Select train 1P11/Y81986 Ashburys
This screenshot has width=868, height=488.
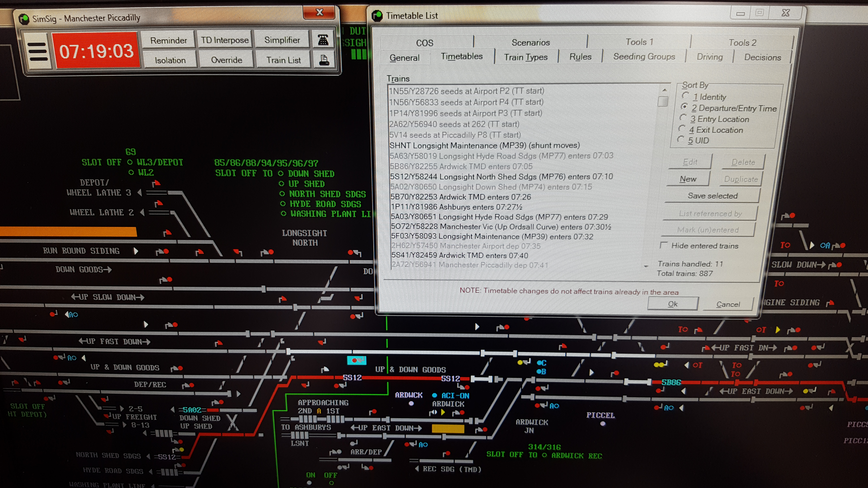(457, 207)
